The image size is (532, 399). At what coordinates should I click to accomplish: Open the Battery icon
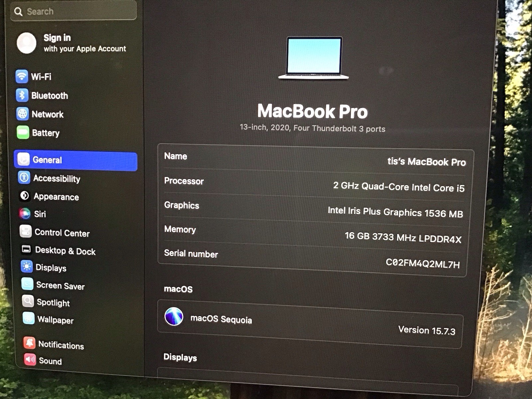point(23,132)
